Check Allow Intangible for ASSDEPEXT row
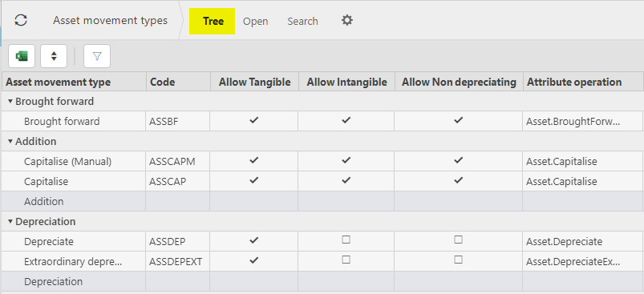 (346, 260)
